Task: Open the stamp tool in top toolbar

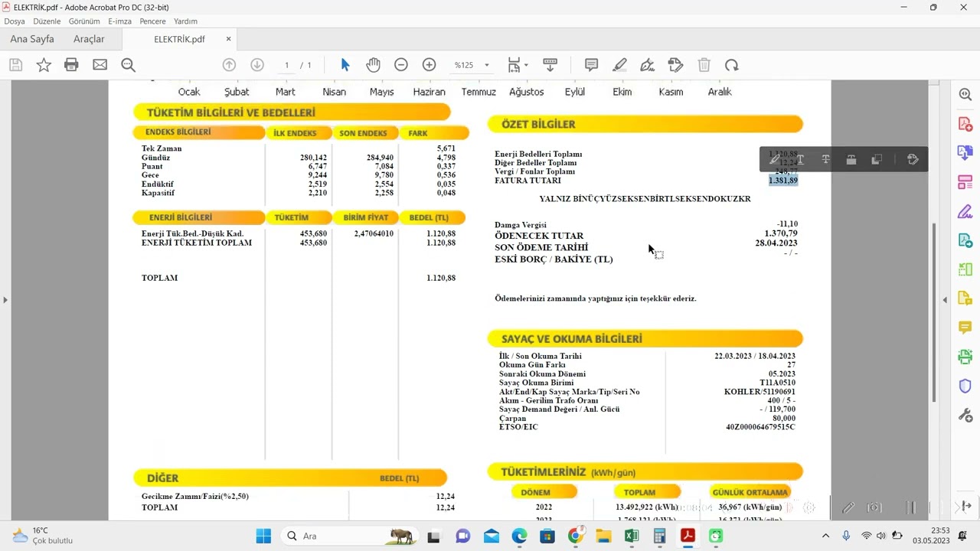Action: coord(675,65)
